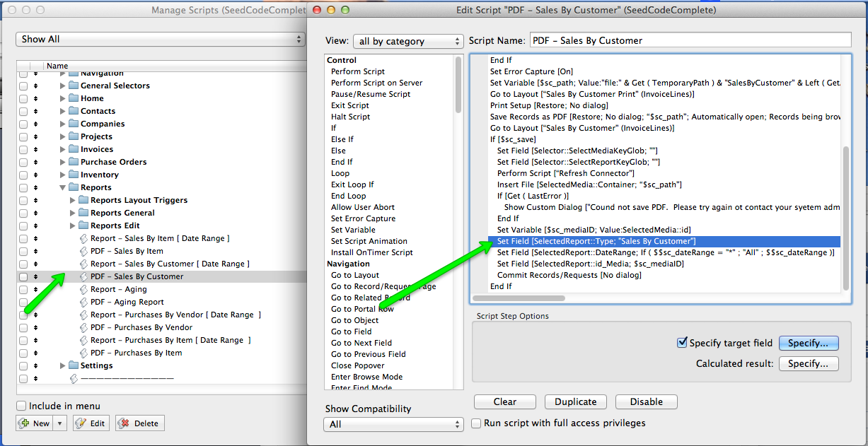Select Go to Layout in Navigation steps
The width and height of the screenshot is (868, 446).
355,275
